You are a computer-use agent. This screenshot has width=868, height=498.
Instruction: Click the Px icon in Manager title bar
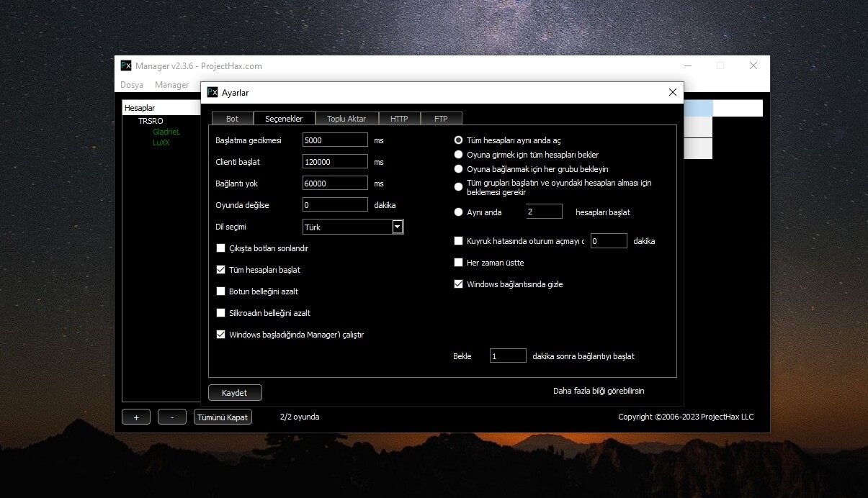pos(126,65)
